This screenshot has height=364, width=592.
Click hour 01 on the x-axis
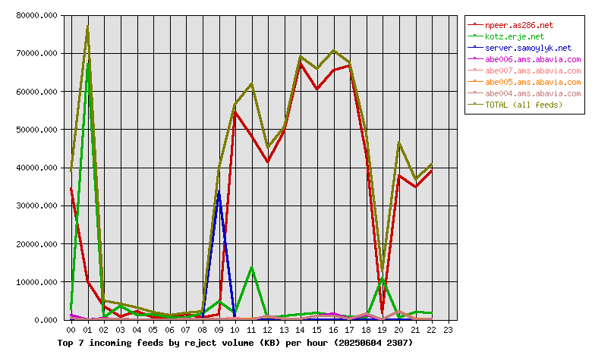pos(87,330)
